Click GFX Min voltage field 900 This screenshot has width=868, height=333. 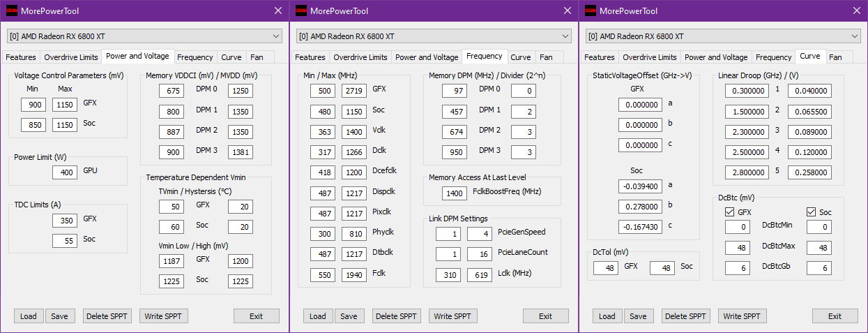pos(33,105)
